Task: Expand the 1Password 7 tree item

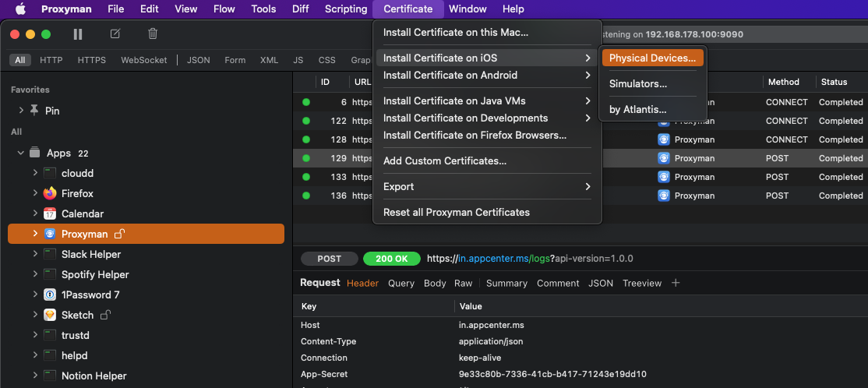Action: pyautogui.click(x=35, y=295)
